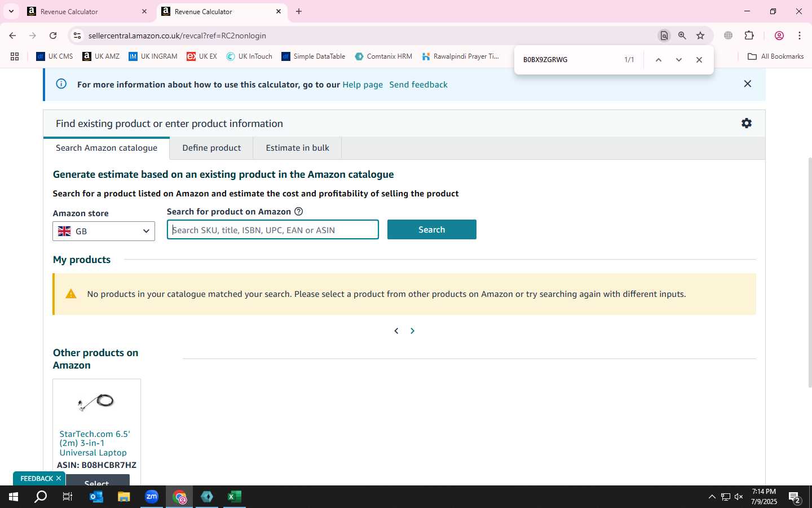
Task: Open Excel from the taskbar
Action: point(235,497)
